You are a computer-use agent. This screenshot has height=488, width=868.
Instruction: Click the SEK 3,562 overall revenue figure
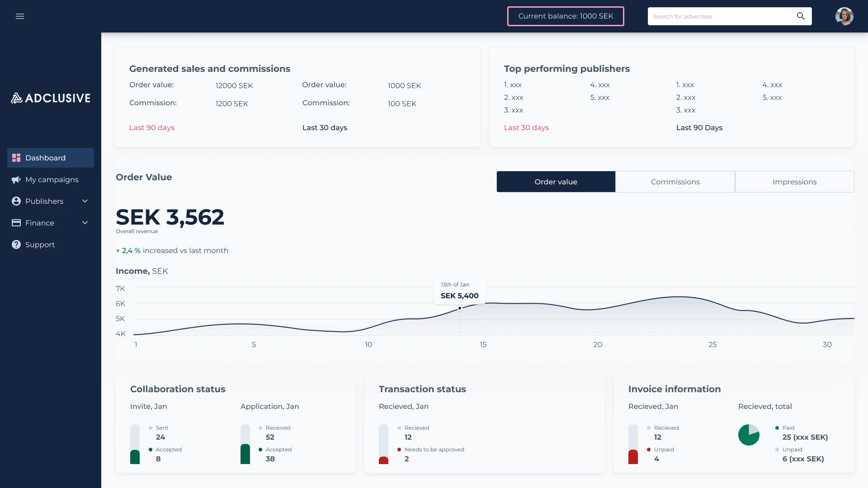pyautogui.click(x=170, y=217)
